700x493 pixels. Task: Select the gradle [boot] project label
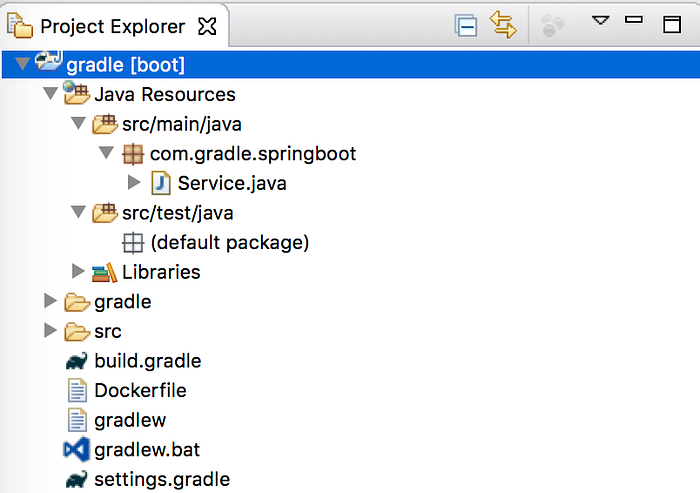click(125, 65)
